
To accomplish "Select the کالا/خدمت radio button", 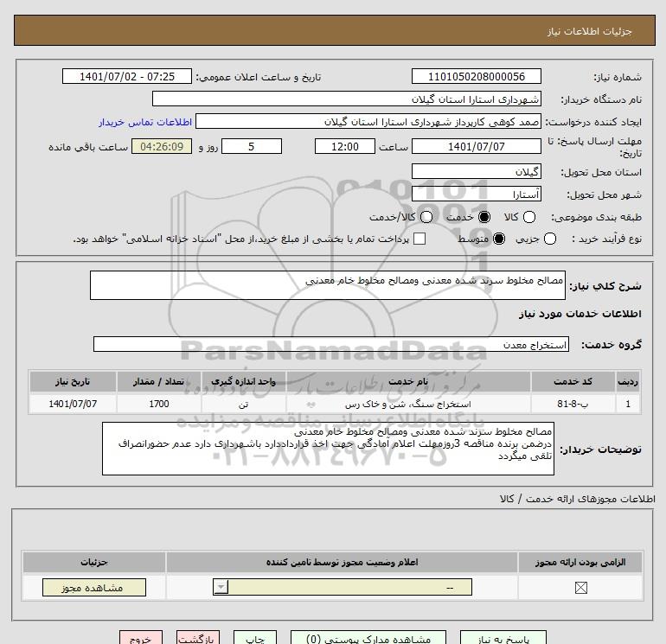I will pos(426,217).
